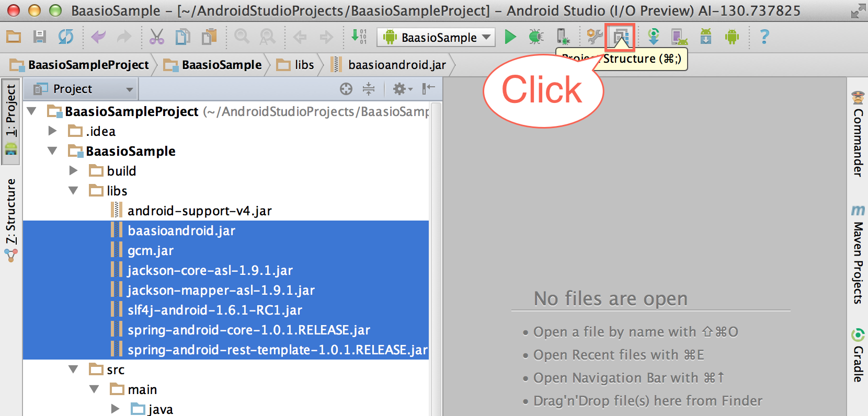Click collapse all icon in Project panel

click(x=369, y=89)
